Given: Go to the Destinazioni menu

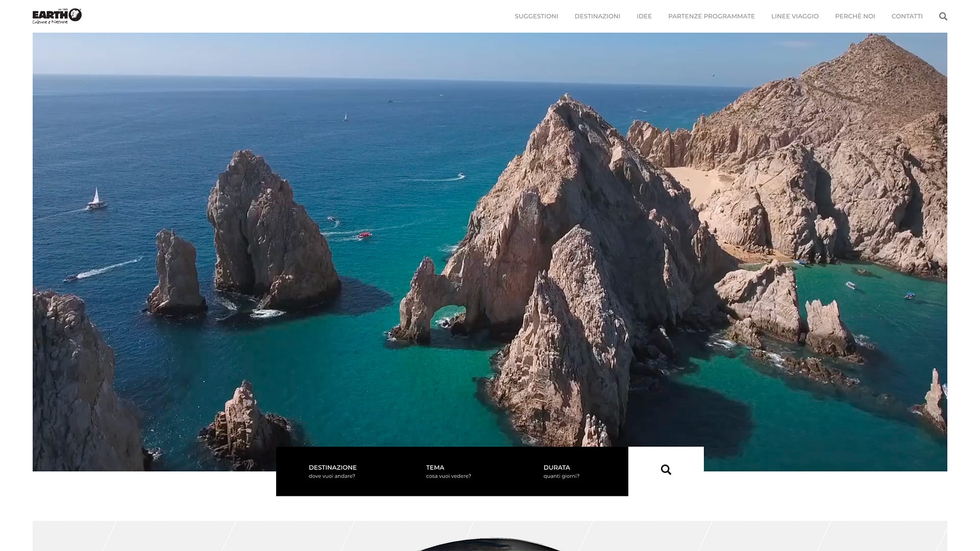Looking at the screenshot, I should point(597,16).
